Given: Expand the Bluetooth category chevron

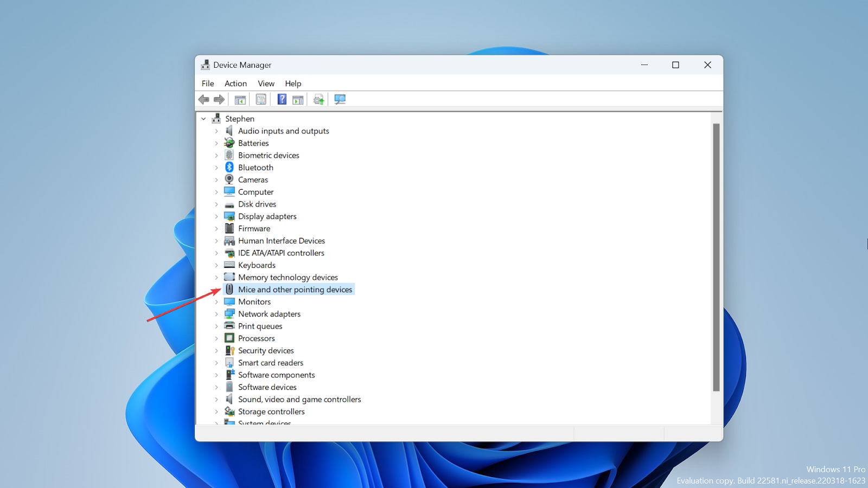Looking at the screenshot, I should [216, 168].
